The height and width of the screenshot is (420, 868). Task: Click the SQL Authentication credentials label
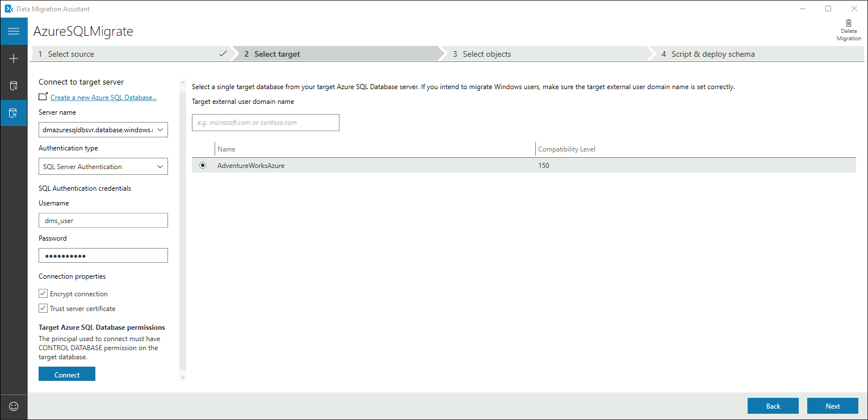(85, 188)
